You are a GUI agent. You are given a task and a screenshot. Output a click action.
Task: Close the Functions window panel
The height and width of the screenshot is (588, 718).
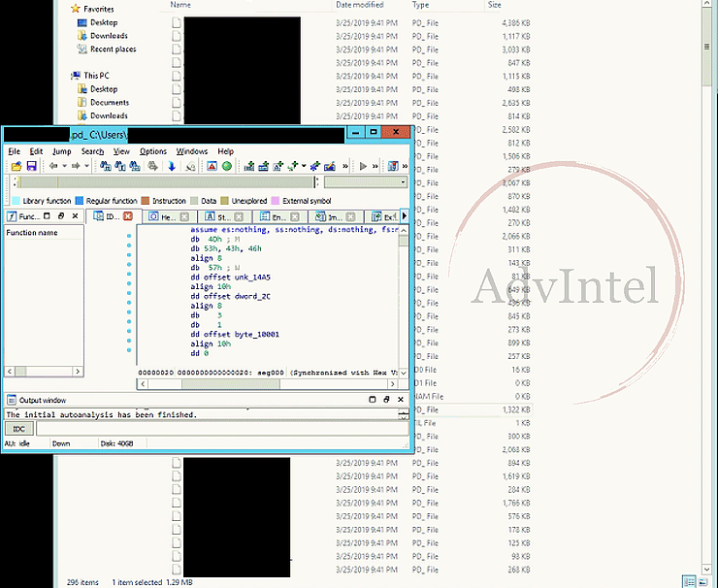[75, 216]
